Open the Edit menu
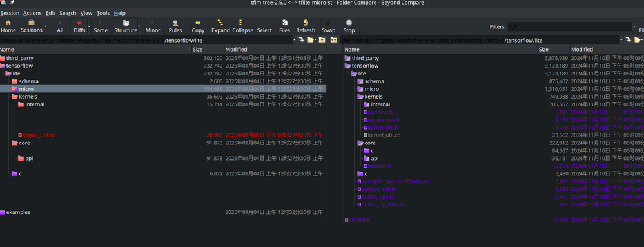Viewport: 644px width, 247px height. (50, 13)
